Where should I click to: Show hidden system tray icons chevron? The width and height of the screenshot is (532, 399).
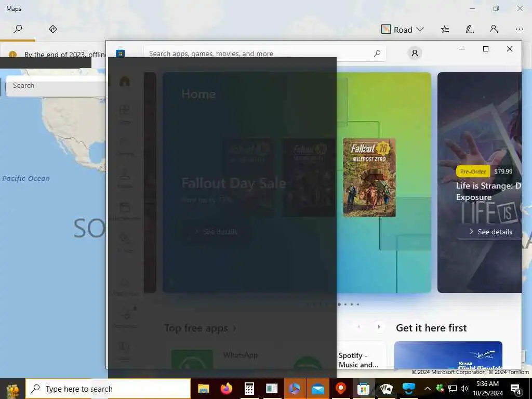pyautogui.click(x=428, y=389)
